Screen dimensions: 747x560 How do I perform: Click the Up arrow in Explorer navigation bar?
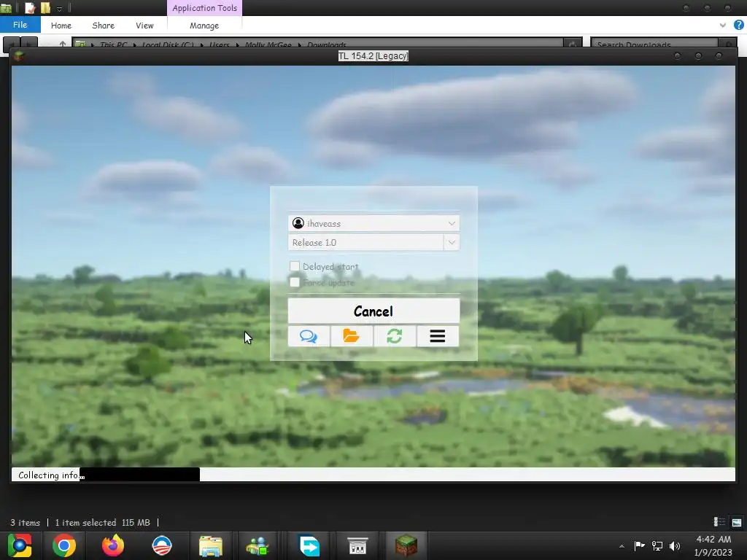pyautogui.click(x=63, y=44)
